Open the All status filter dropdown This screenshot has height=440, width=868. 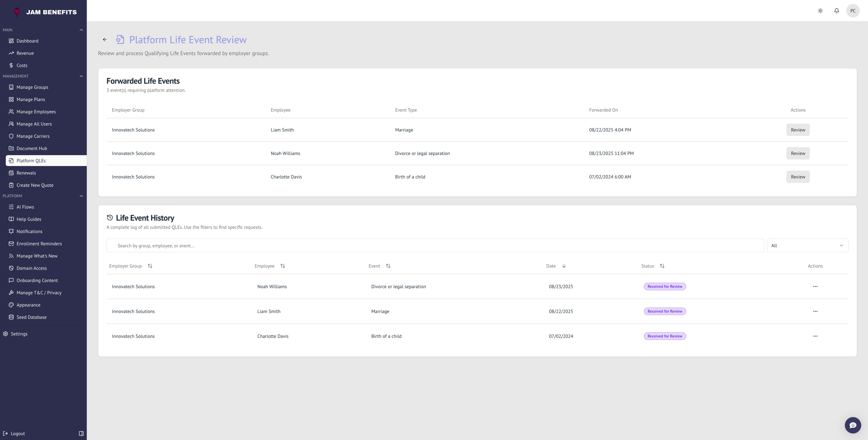click(807, 246)
